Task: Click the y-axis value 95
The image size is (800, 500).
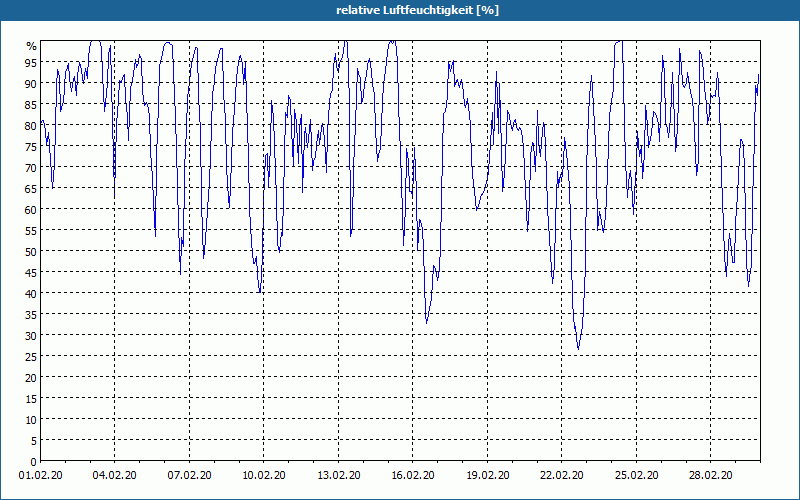Action: pos(31,62)
